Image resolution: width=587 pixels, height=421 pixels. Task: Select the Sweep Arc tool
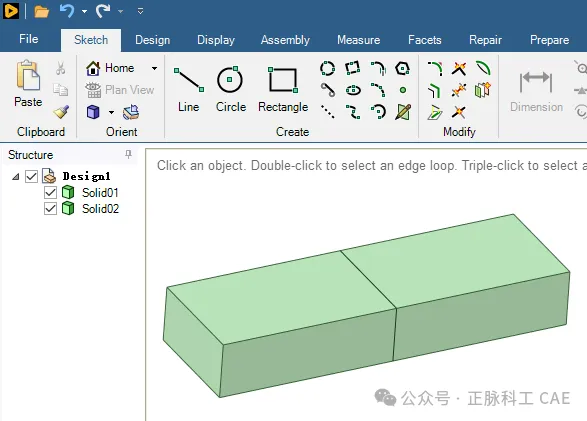point(378,112)
